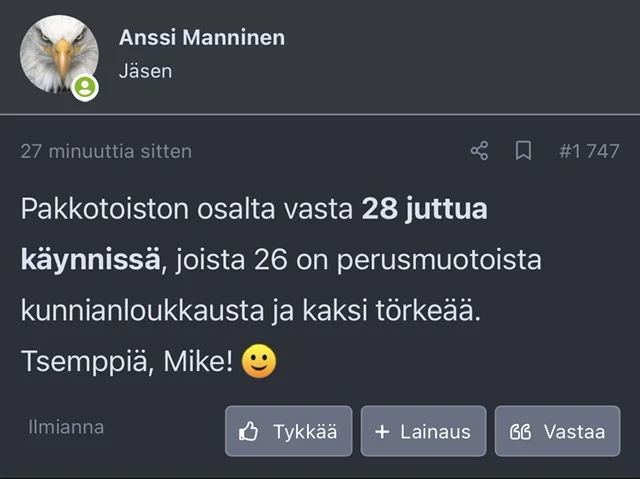Click the share icon on the post
This screenshot has height=479, width=640.
(x=480, y=151)
